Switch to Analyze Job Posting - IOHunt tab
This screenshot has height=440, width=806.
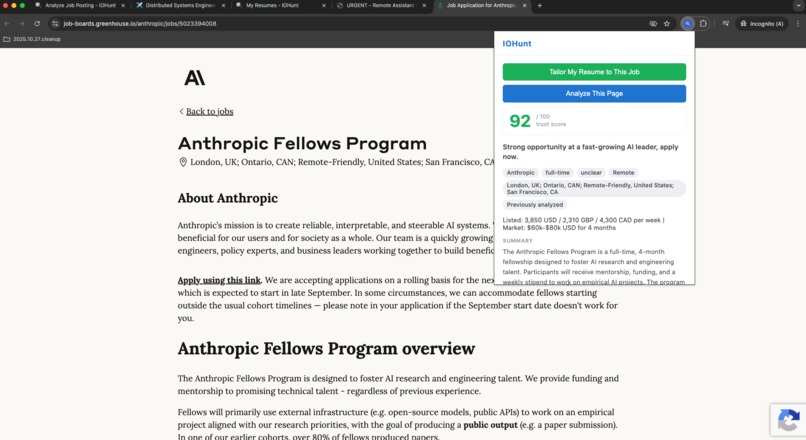(80, 6)
